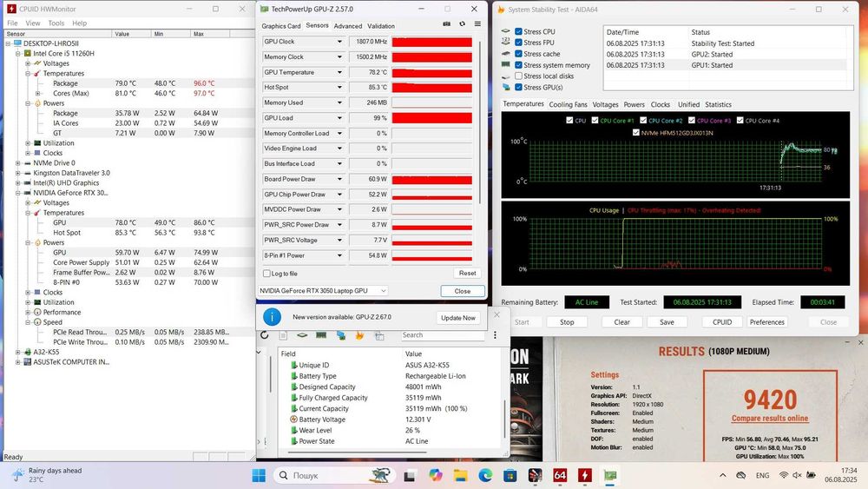Open the HWMonitor Tools menu
Screen dimensions: 868x489
tap(56, 23)
